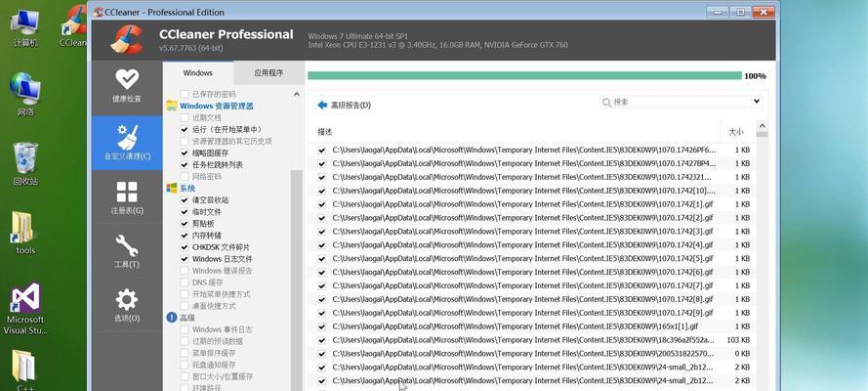Click the Windows 资源管理器 group heading

pos(217,106)
